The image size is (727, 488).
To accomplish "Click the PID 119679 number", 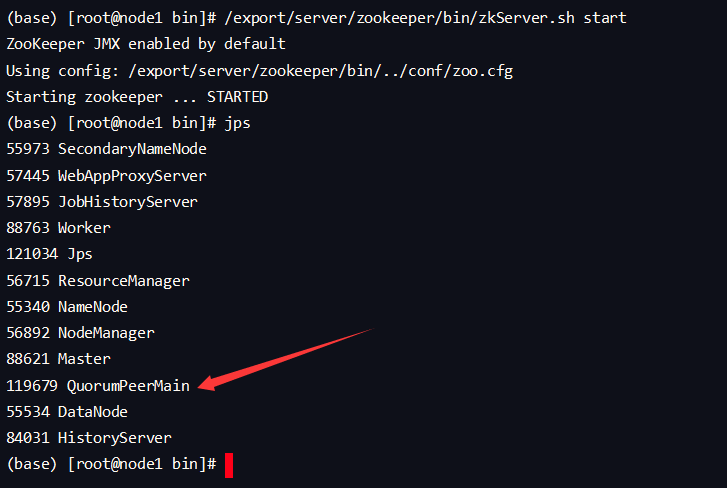I will pos(32,385).
